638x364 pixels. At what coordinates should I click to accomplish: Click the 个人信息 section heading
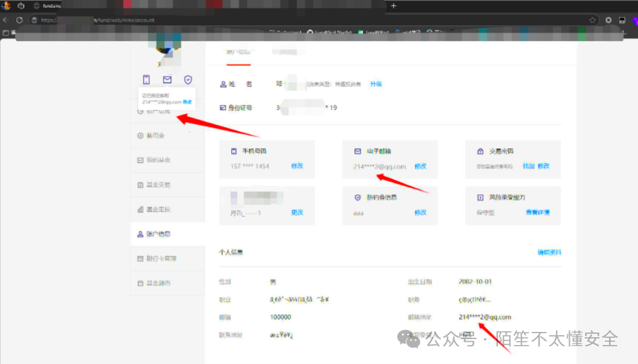231,252
